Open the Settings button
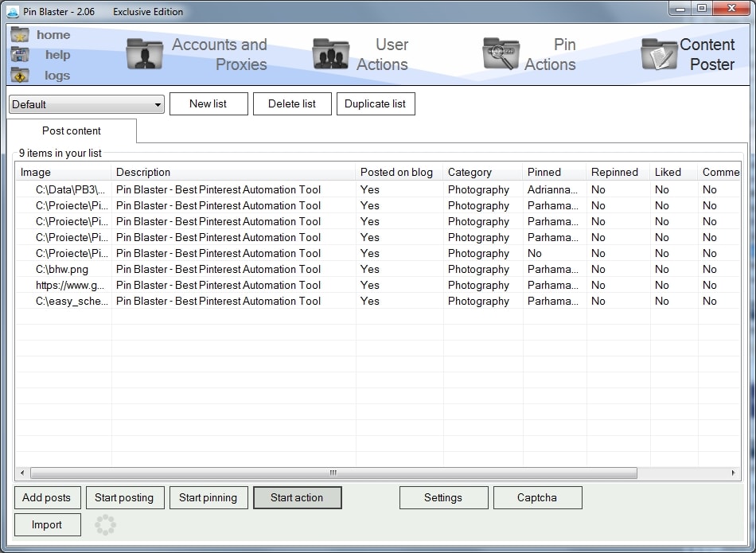The image size is (756, 553). pyautogui.click(x=443, y=497)
